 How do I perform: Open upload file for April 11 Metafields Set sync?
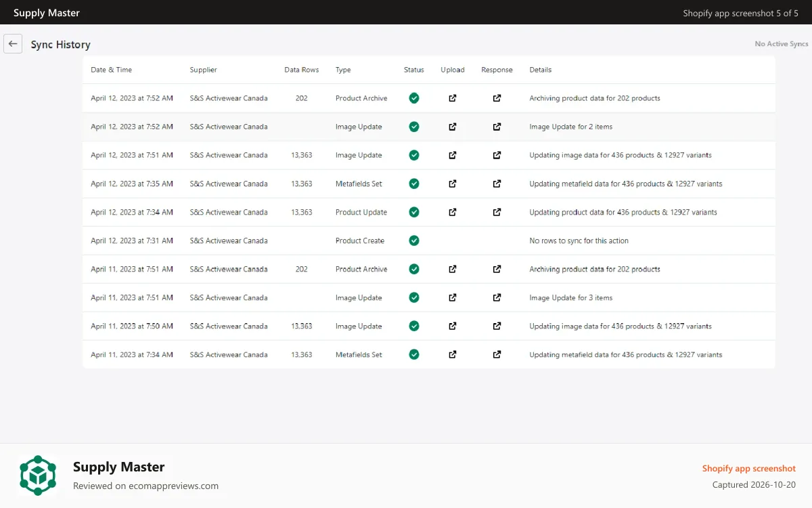[x=453, y=354]
